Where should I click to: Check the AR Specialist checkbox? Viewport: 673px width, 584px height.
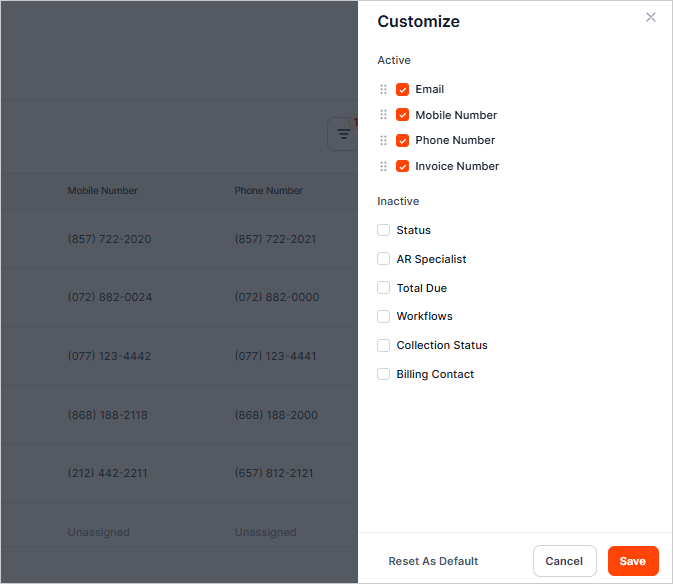point(384,259)
